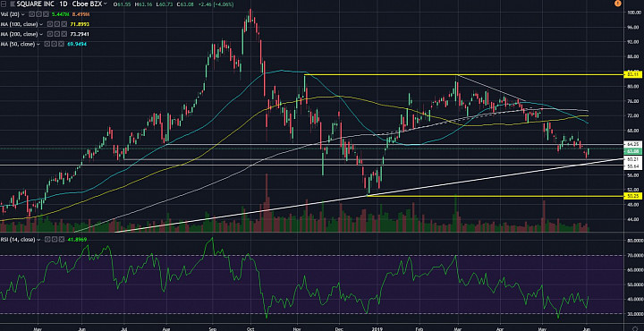Click the MA 200 value 73.2941
This screenshot has width=644, height=331.
(80, 34)
